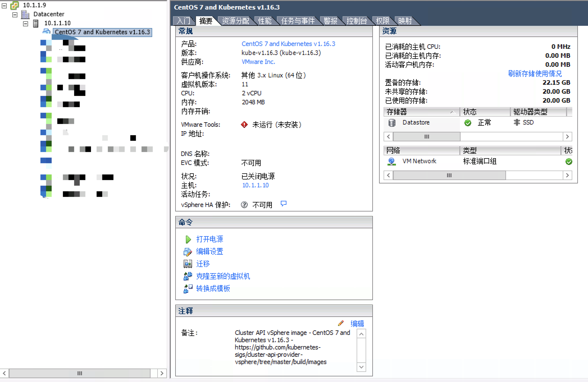Image resolution: width=588 pixels, height=382 pixels.
Task: Collapse the 10.1.1.9 vCenter tree node
Action: [4, 5]
